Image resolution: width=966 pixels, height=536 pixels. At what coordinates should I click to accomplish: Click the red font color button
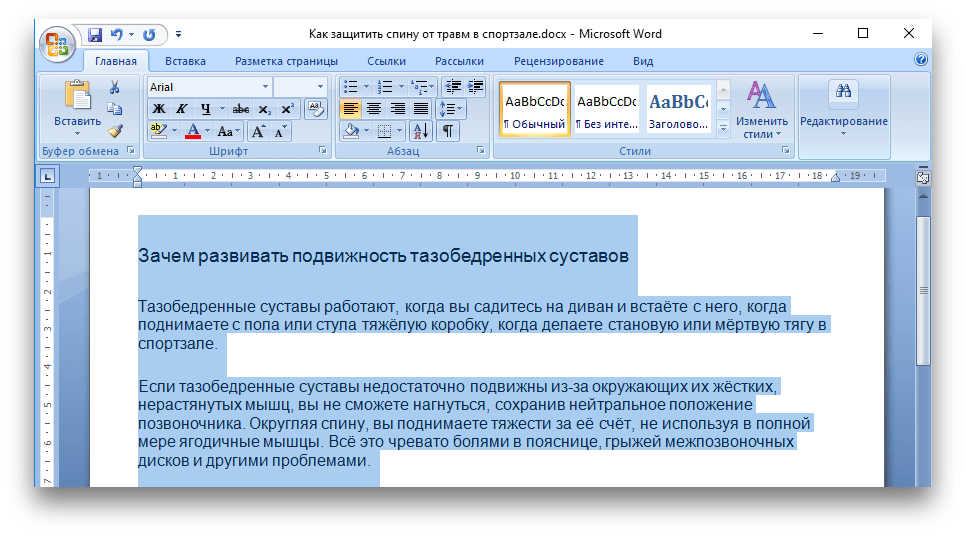coord(193,131)
